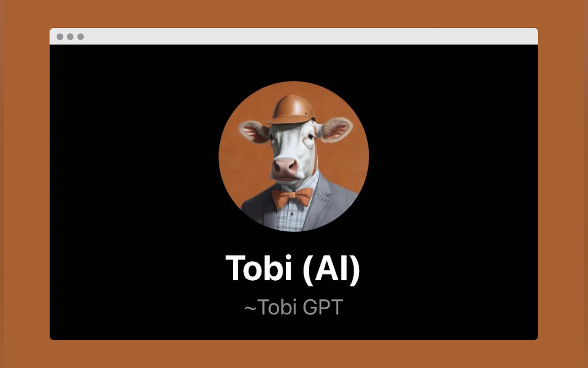Click the "(AI)" part of the name
588x368 pixels.
pyautogui.click(x=331, y=270)
